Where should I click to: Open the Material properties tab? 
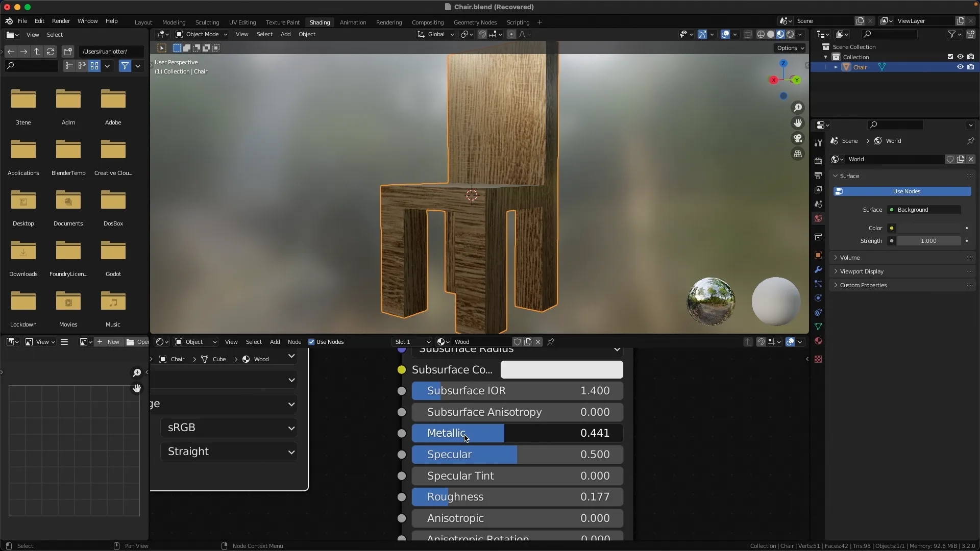tap(818, 341)
